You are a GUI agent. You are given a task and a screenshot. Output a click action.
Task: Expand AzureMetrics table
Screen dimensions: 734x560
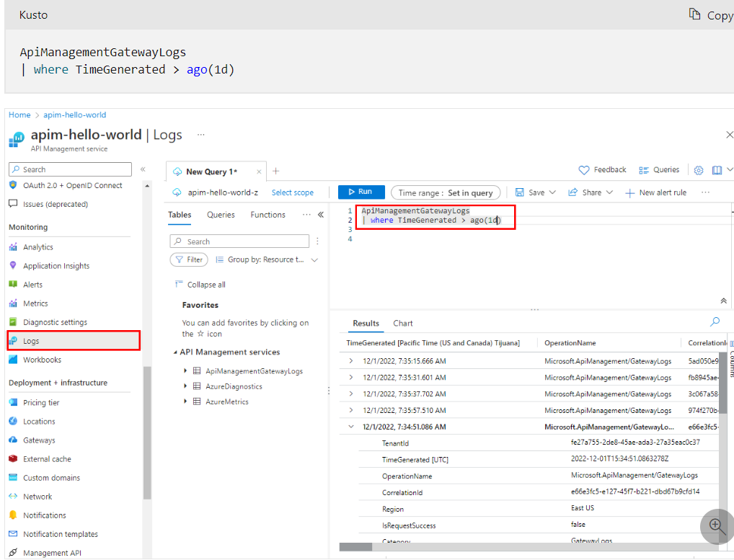(185, 401)
